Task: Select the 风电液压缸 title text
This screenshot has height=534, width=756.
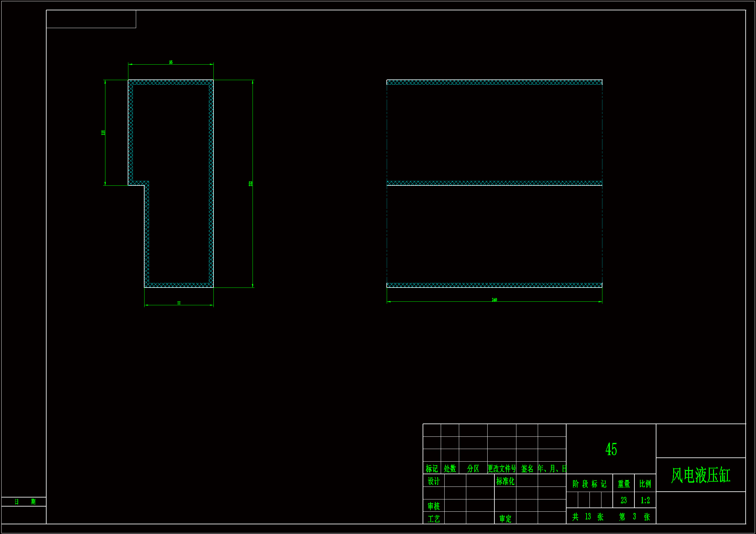Action: 700,475
